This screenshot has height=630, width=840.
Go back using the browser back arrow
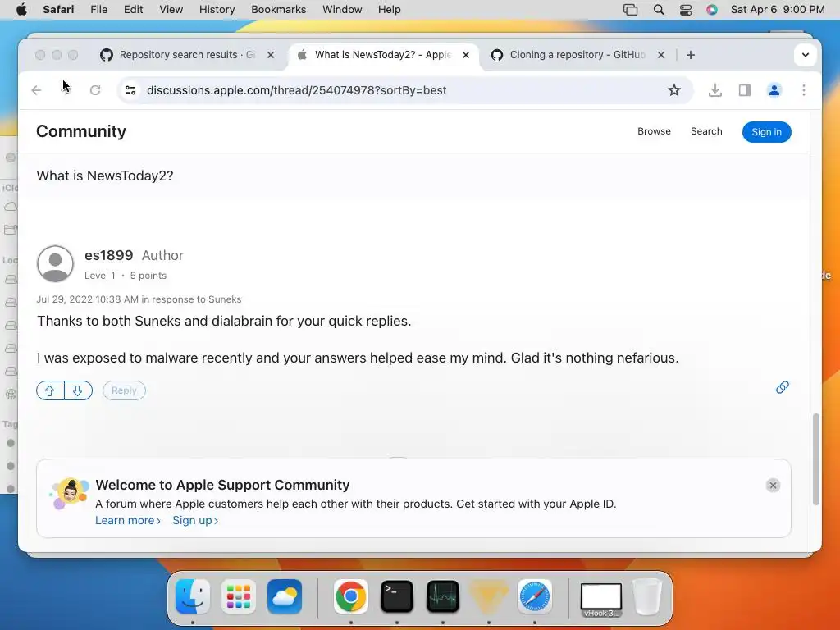pos(36,90)
